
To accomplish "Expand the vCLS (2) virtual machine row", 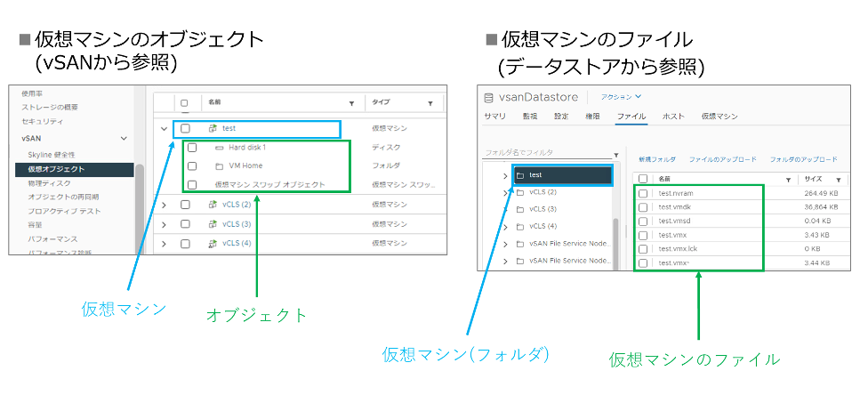I will point(164,205).
